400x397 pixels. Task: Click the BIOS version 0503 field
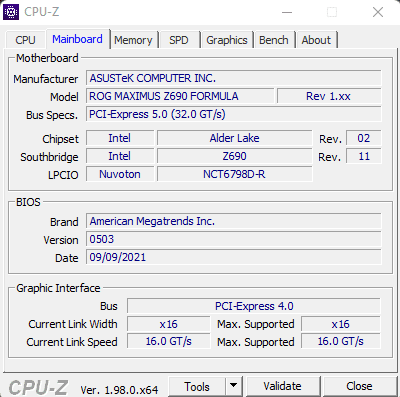pyautogui.click(x=234, y=239)
